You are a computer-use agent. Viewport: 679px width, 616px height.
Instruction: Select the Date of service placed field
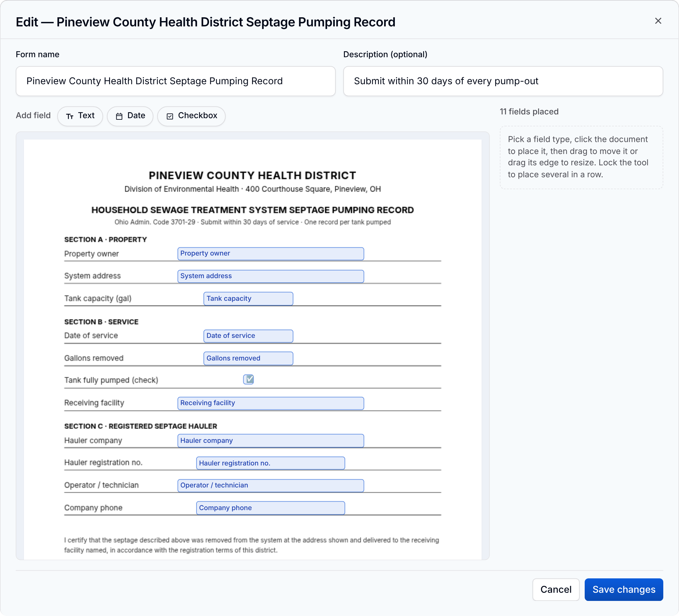point(248,336)
